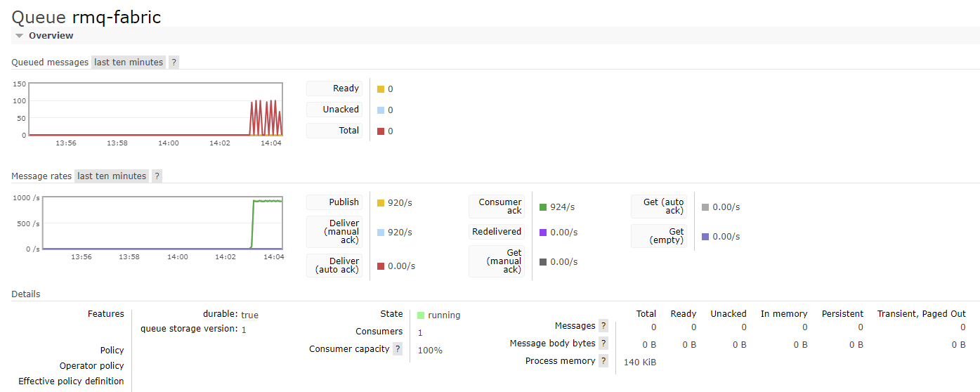
Task: Toggle the Unacked series legend label
Action: pos(334,110)
